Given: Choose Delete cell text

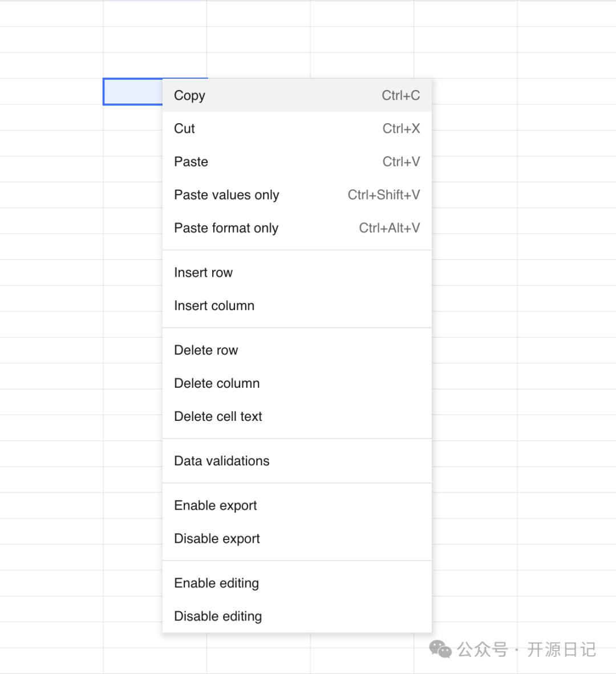Looking at the screenshot, I should (x=218, y=416).
